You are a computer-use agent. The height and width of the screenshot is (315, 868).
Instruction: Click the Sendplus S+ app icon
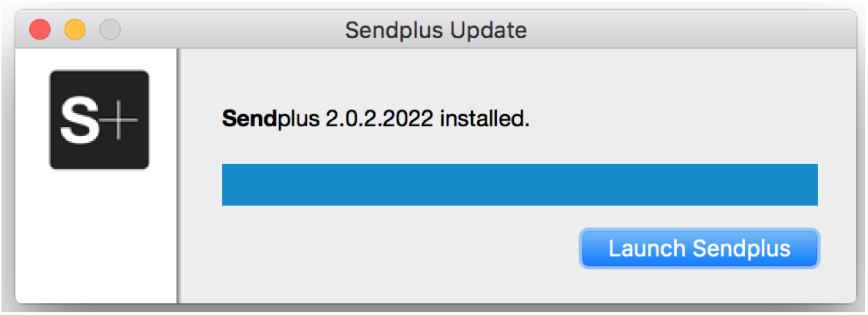click(x=99, y=119)
